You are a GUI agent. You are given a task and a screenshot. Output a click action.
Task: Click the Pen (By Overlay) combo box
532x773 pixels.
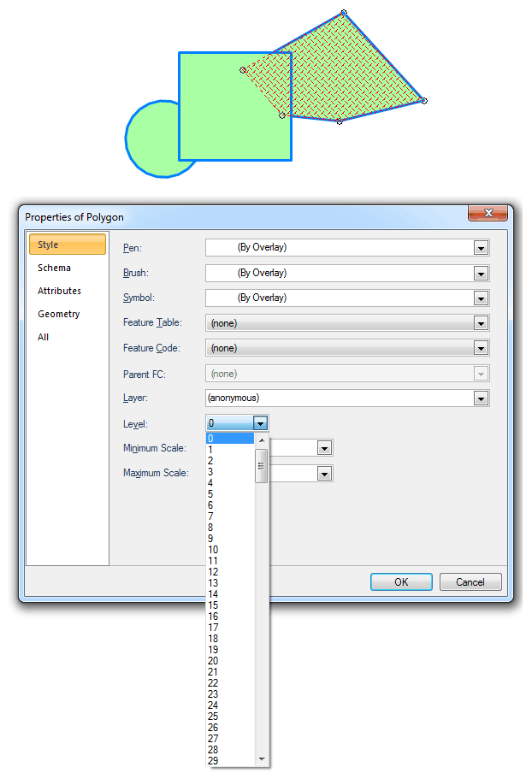(x=347, y=247)
